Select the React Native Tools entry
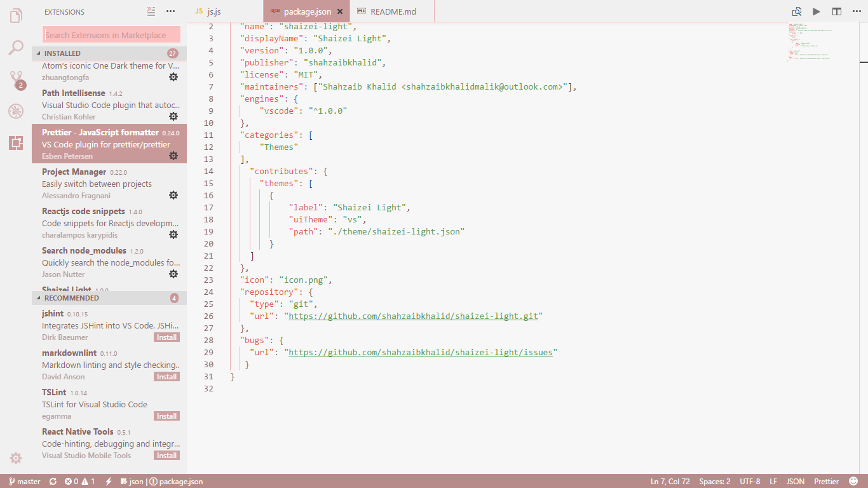868x488 pixels. point(109,443)
